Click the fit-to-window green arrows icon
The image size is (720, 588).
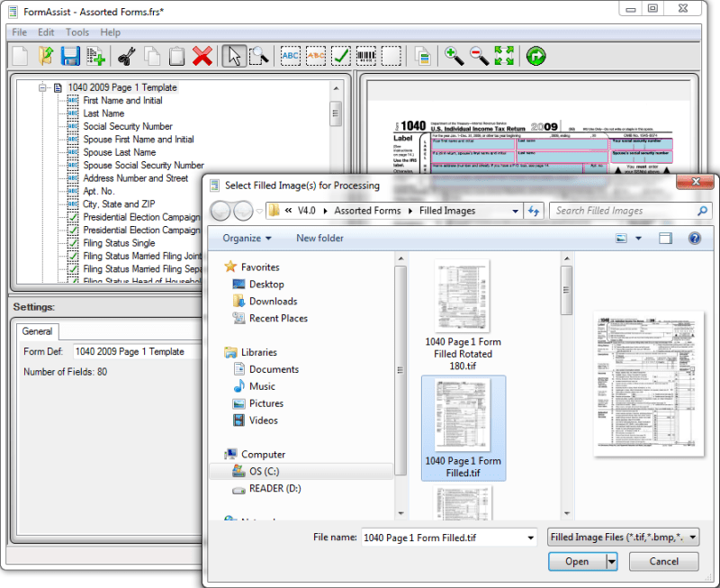coord(504,56)
